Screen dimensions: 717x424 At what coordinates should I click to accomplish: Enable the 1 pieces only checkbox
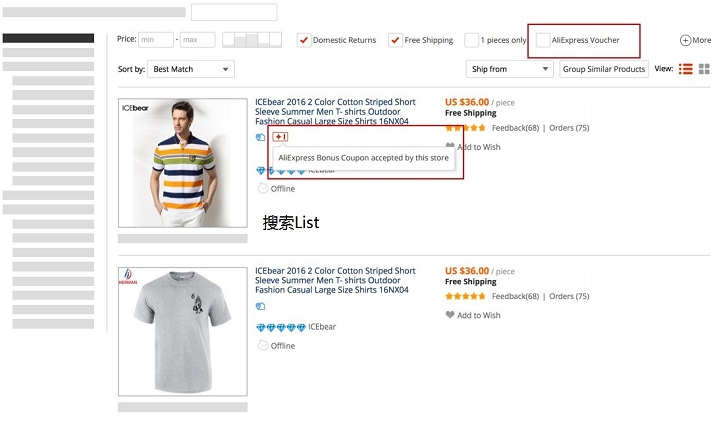[471, 40]
